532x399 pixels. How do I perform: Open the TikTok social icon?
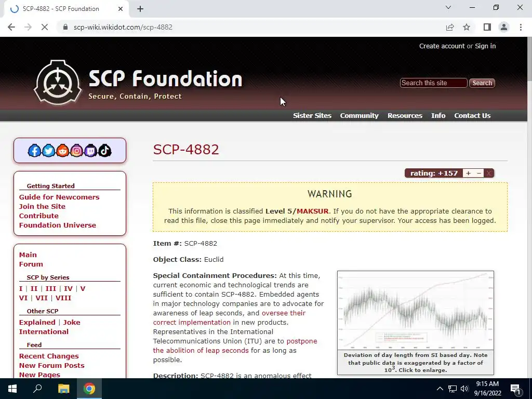point(105,151)
